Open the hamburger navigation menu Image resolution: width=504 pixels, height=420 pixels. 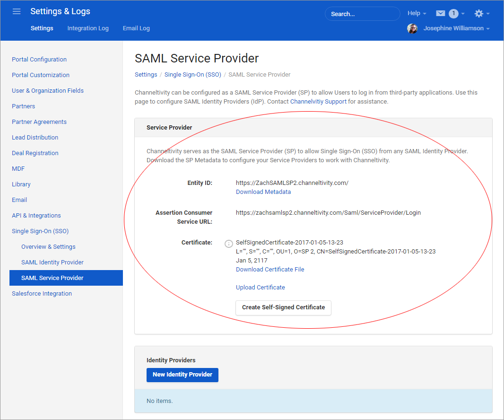pyautogui.click(x=17, y=11)
